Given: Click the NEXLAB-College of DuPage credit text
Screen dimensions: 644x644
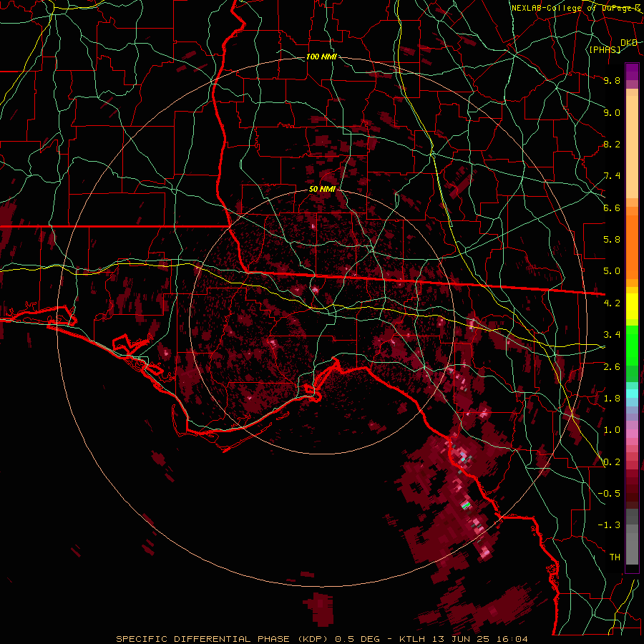Looking at the screenshot, I should (575, 8).
